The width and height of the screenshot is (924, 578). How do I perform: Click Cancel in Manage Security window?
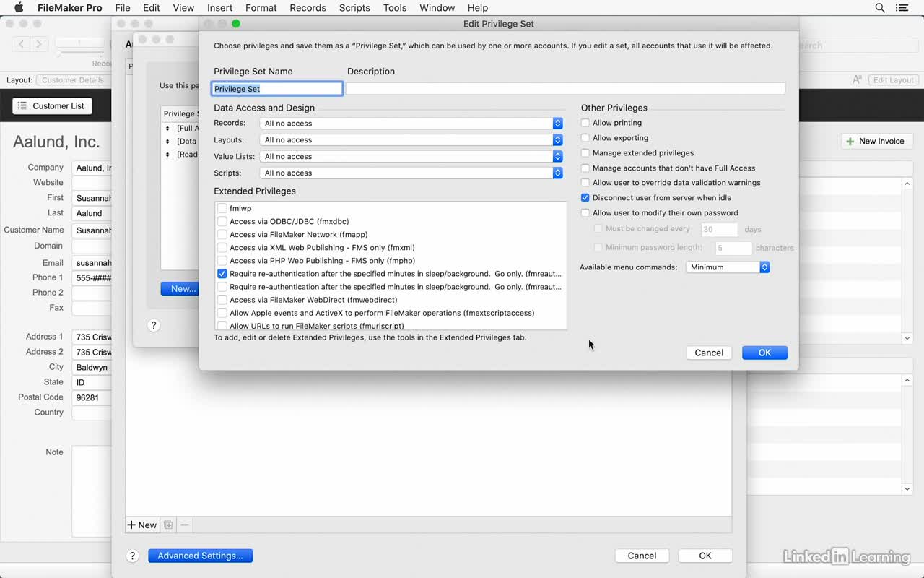642,556
